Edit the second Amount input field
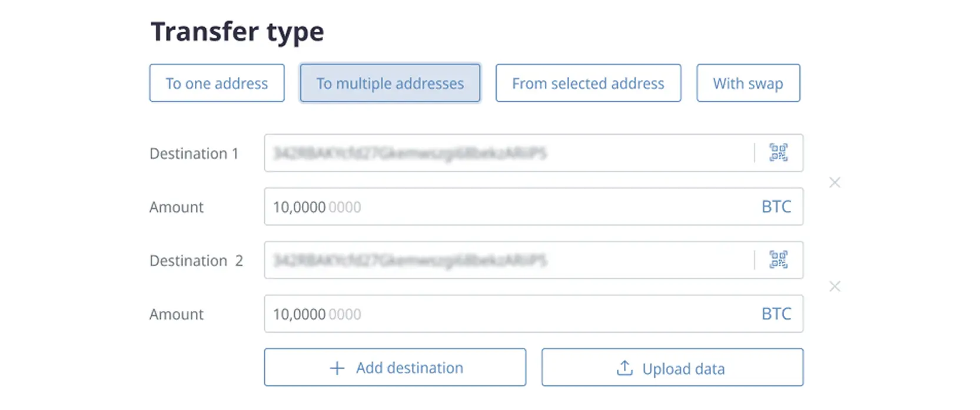The width and height of the screenshot is (980, 410). click(506, 314)
